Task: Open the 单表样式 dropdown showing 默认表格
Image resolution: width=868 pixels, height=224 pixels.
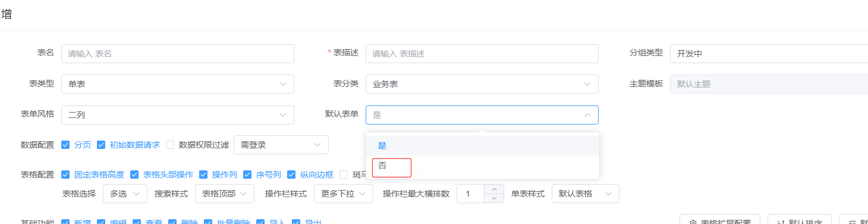Action: coord(586,194)
